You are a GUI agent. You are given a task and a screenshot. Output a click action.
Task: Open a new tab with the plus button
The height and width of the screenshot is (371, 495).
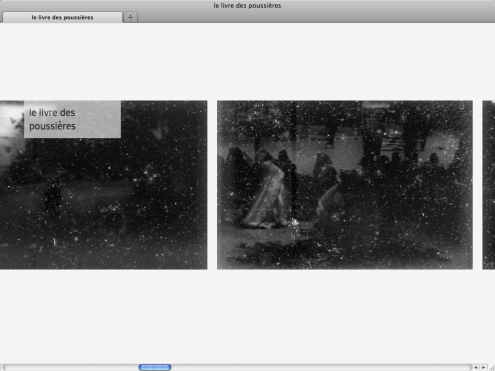click(130, 17)
